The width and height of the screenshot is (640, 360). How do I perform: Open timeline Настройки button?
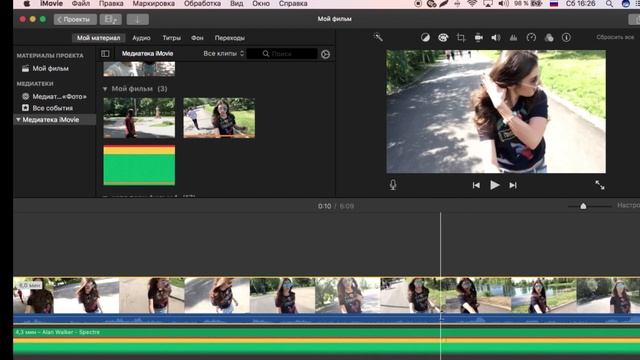tap(628, 205)
